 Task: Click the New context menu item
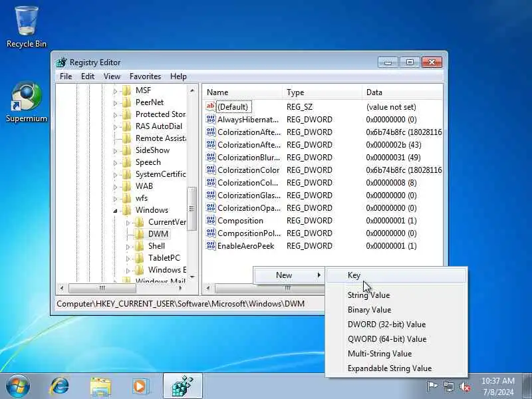(x=289, y=275)
